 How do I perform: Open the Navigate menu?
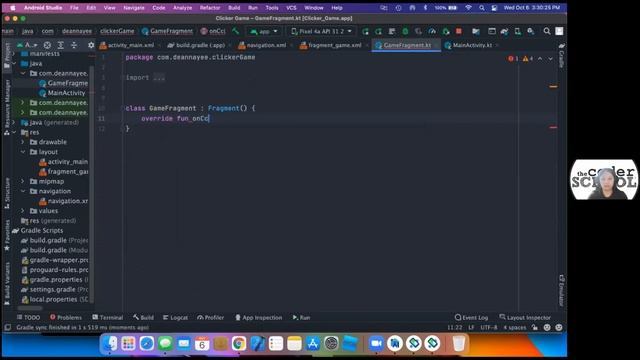[x=134, y=8]
